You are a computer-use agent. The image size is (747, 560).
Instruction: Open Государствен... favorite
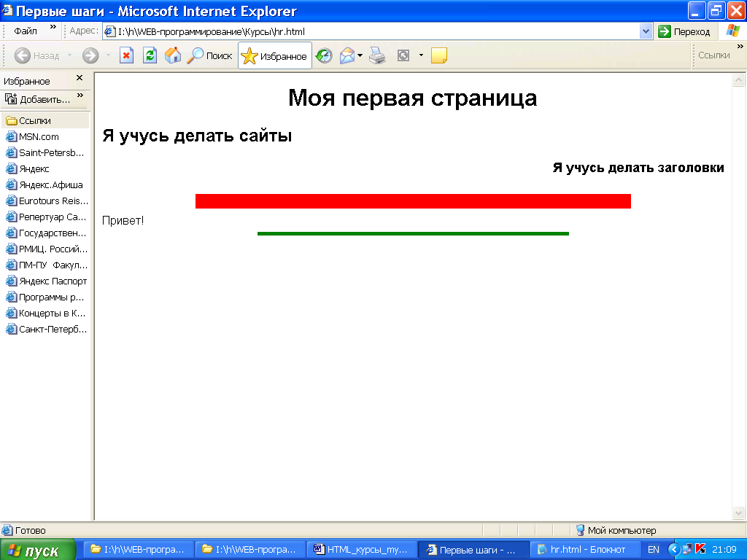(44, 233)
